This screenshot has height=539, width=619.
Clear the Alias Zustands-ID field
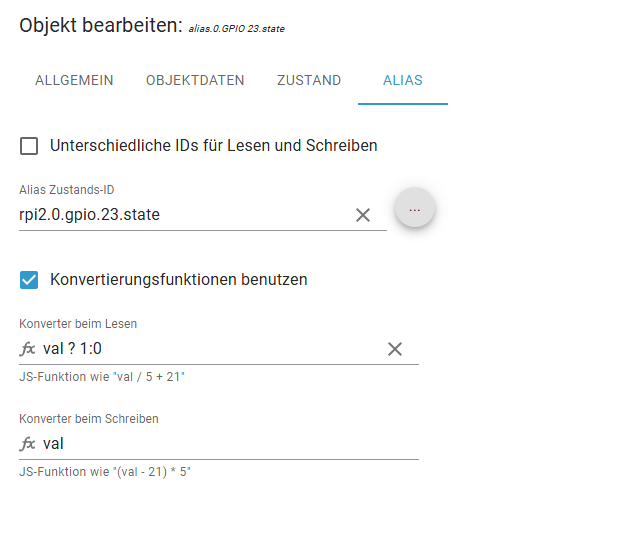(x=363, y=215)
